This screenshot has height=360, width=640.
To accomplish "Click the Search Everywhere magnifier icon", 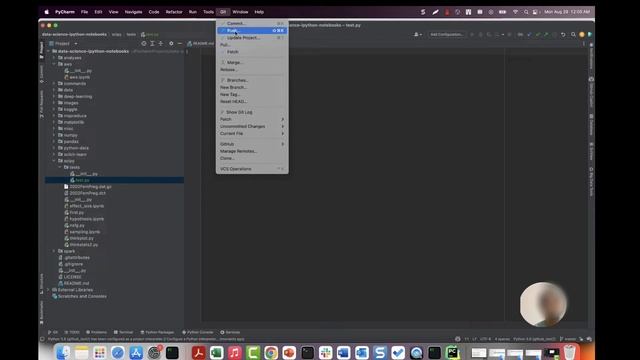I will point(573,34).
